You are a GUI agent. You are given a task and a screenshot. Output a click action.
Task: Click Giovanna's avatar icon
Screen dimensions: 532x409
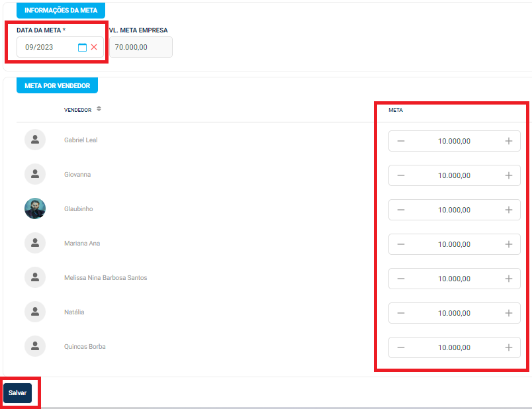pyautogui.click(x=35, y=174)
